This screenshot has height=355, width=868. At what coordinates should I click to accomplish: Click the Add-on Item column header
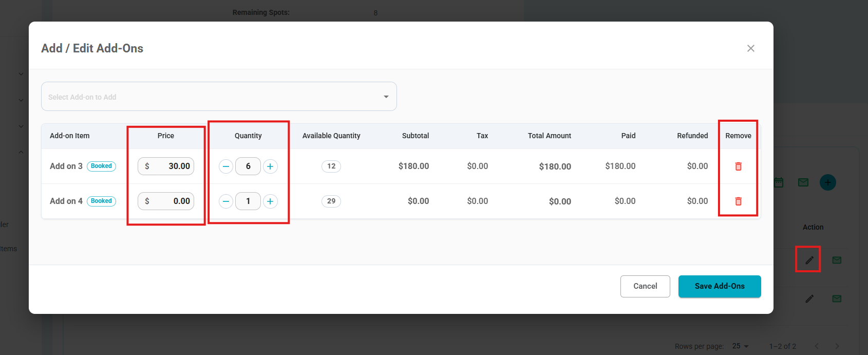69,136
